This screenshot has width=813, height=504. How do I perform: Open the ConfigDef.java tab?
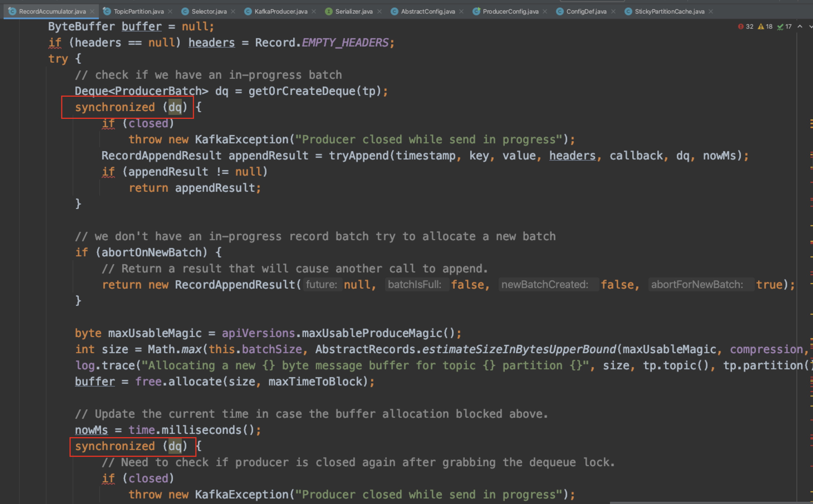pos(586,12)
